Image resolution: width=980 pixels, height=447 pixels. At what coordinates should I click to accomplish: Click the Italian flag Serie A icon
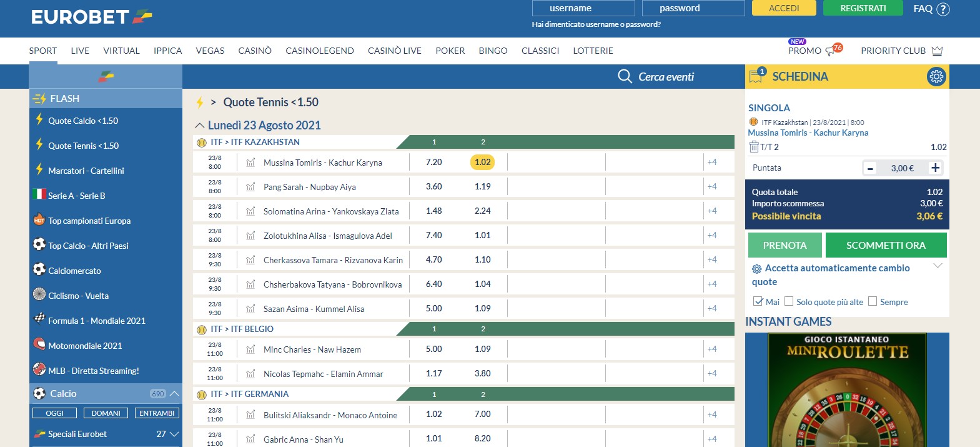[39, 194]
